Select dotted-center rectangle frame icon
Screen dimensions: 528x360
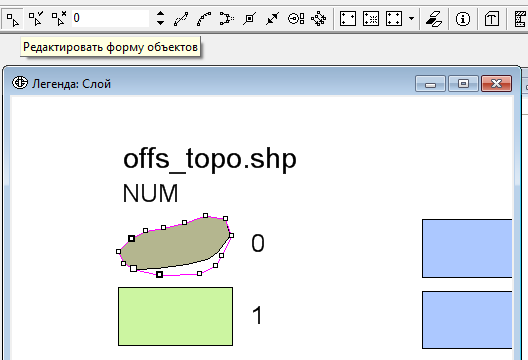coord(371,19)
